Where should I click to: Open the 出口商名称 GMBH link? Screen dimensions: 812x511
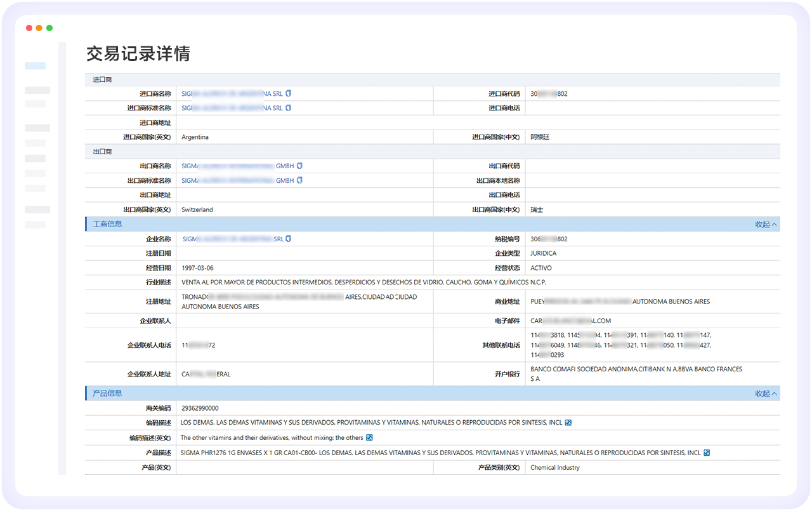(237, 166)
